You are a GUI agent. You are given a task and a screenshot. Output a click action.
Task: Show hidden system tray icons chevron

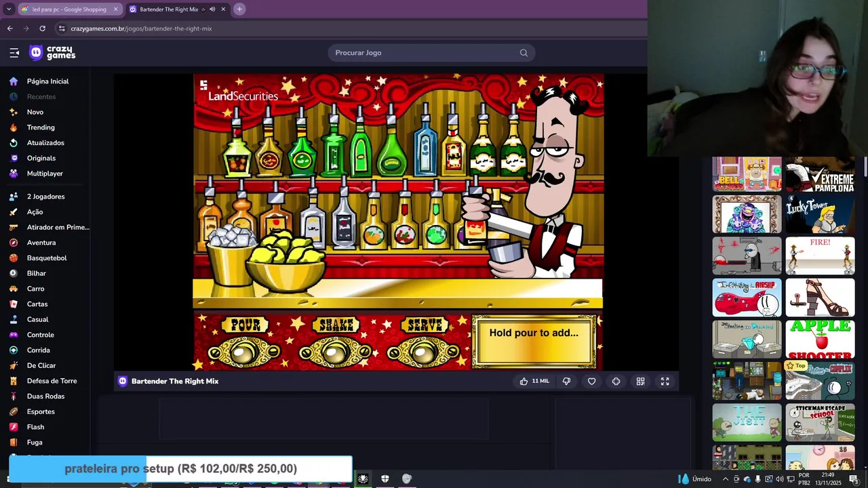[725, 479]
